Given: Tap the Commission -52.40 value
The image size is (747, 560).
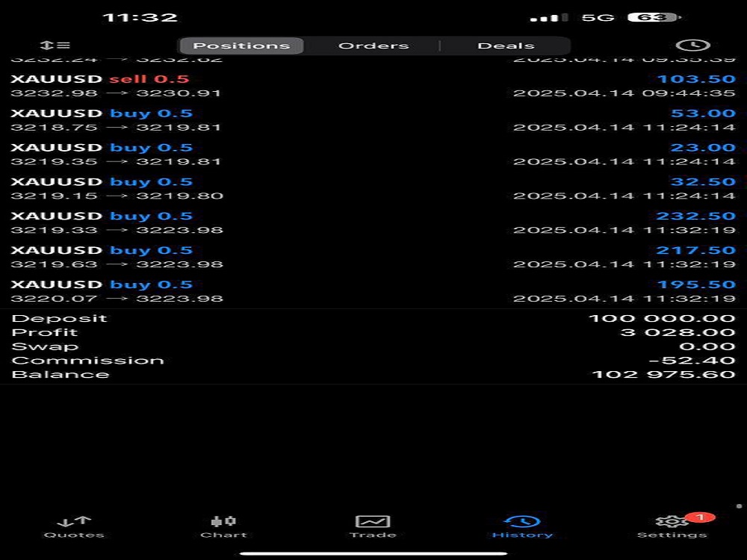Looking at the screenshot, I should pyautogui.click(x=692, y=361).
